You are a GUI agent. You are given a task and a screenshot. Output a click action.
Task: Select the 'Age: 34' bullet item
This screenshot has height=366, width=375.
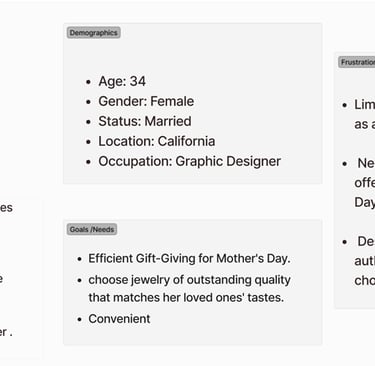click(x=122, y=81)
